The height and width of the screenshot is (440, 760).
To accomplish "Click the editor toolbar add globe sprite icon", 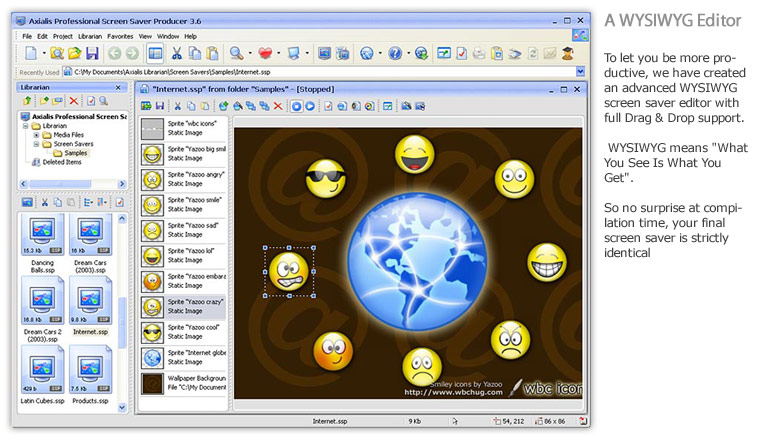I will 223,106.
